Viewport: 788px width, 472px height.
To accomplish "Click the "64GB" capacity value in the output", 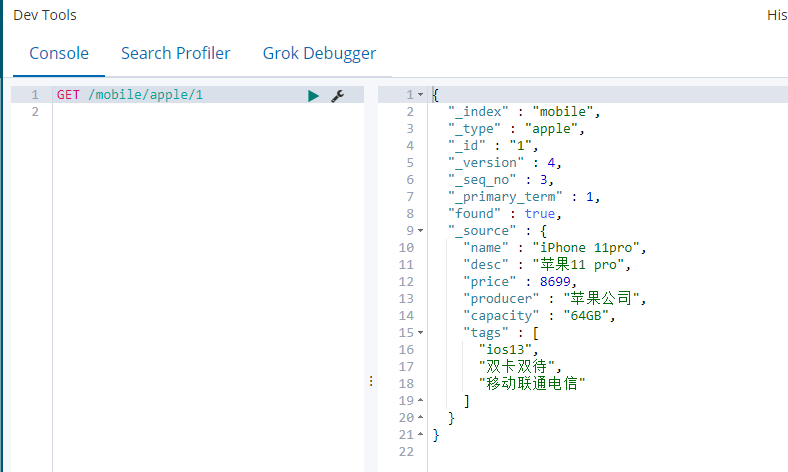I will click(586, 316).
